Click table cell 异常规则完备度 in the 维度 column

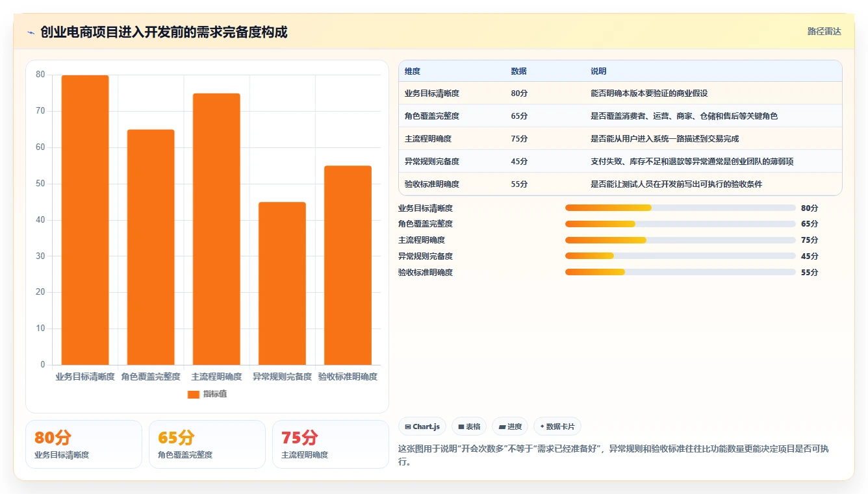tap(432, 162)
